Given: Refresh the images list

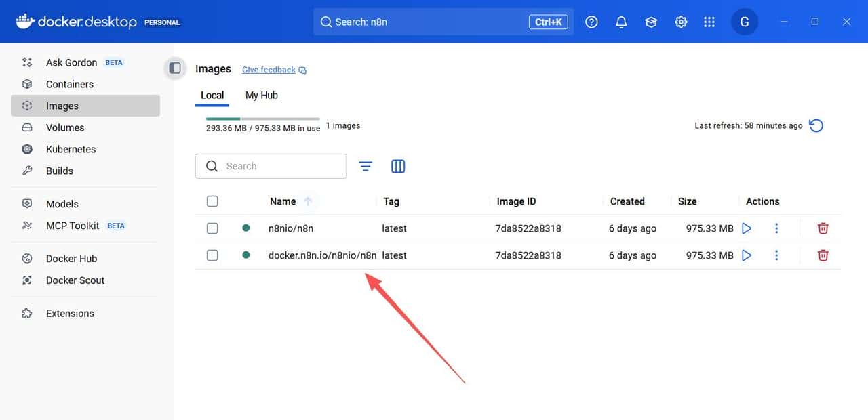Looking at the screenshot, I should click(x=816, y=125).
